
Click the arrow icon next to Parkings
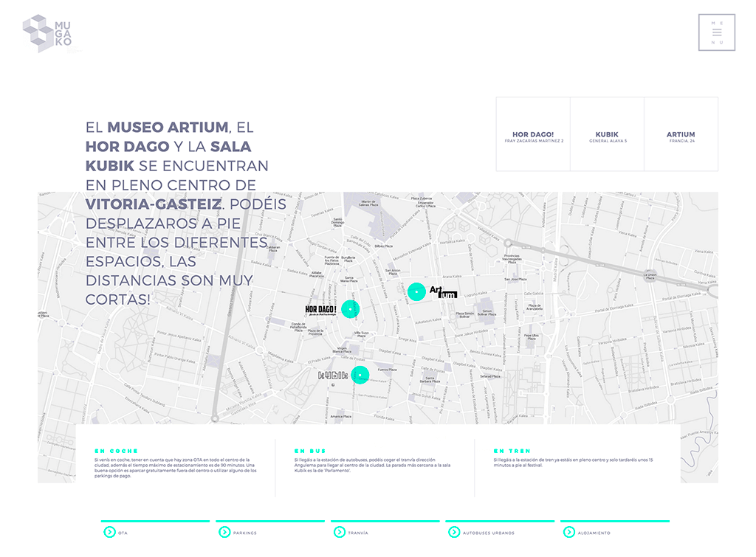pyautogui.click(x=224, y=532)
